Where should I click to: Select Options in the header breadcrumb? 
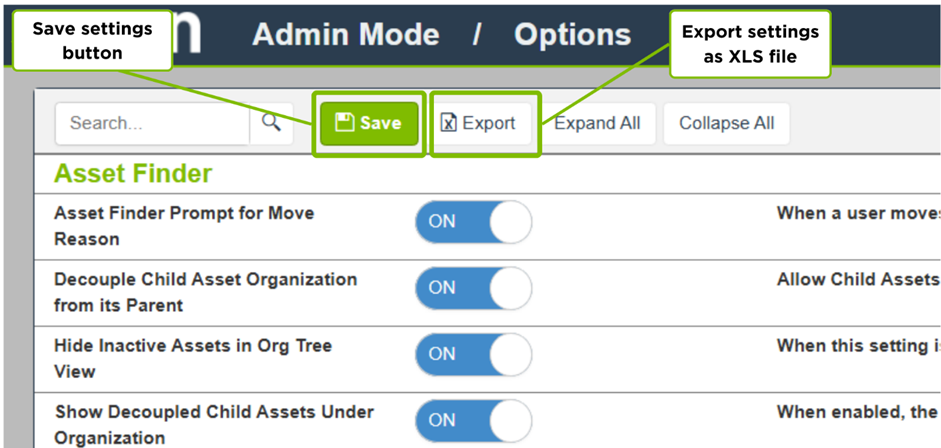pos(572,35)
